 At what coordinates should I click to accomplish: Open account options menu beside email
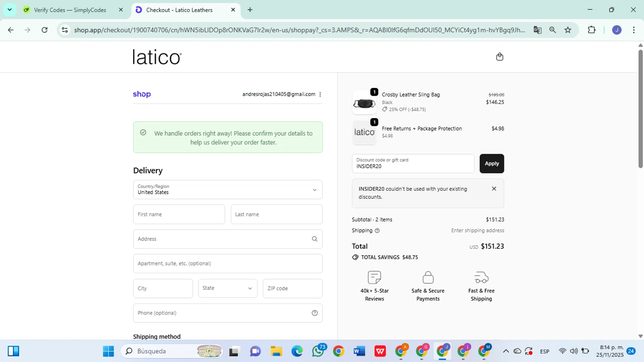[320, 94]
